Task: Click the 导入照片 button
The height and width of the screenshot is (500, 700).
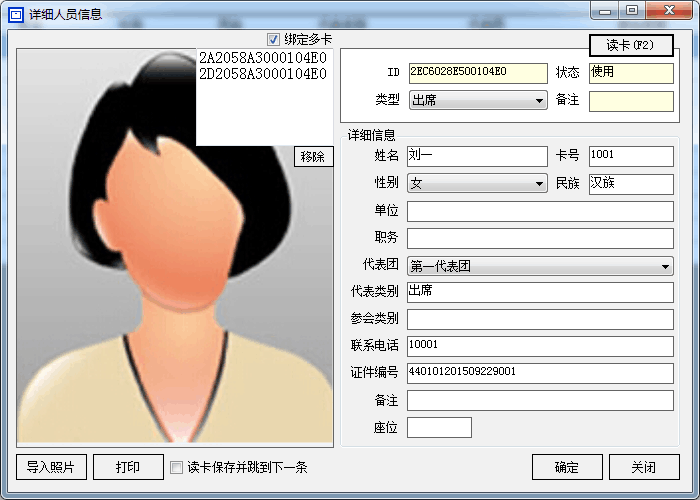Action: (51, 467)
